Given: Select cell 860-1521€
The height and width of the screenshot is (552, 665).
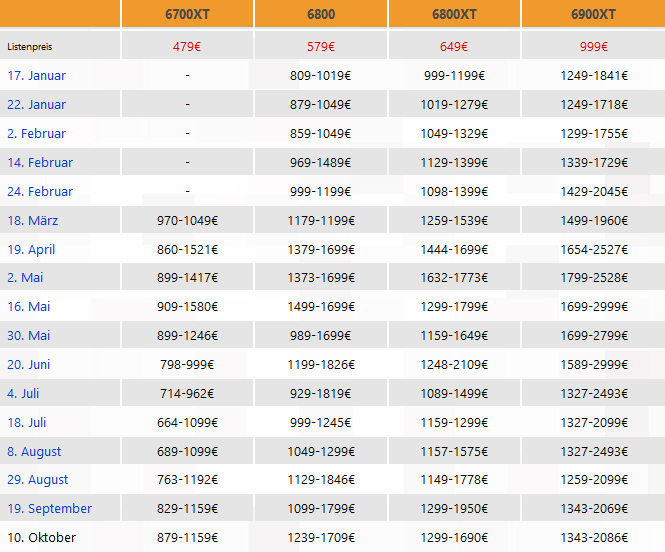Looking at the screenshot, I should coord(187,249).
